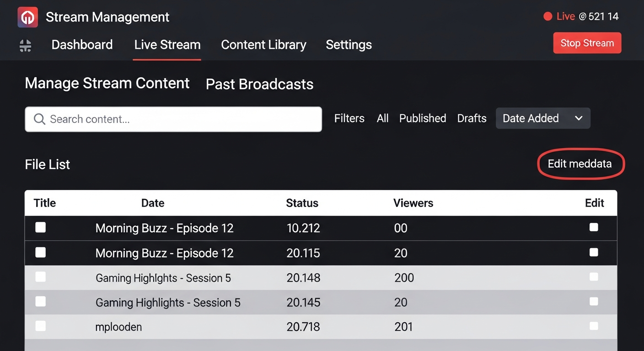Filter the list by Published

(x=422, y=118)
